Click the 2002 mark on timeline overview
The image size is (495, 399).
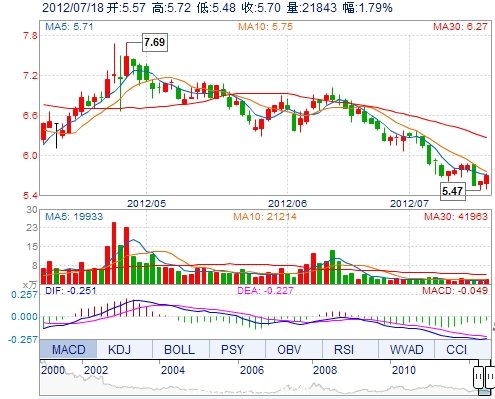pyautogui.click(x=96, y=370)
